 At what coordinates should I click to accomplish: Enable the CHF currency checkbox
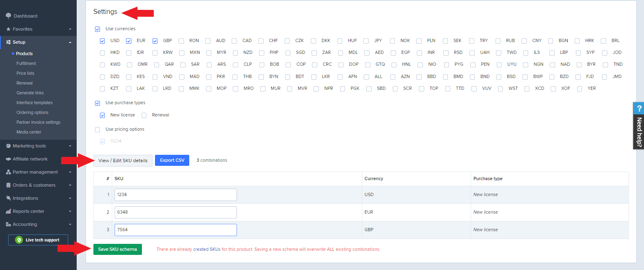point(261,41)
